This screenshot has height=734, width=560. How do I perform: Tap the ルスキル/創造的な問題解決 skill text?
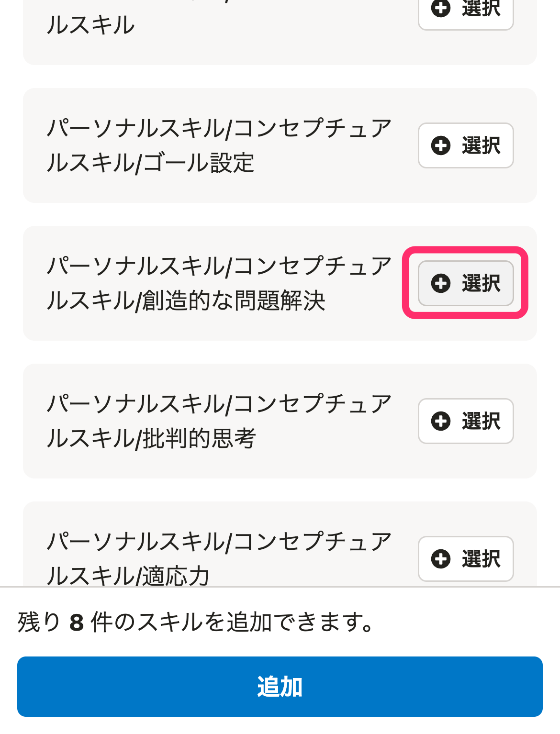186,300
